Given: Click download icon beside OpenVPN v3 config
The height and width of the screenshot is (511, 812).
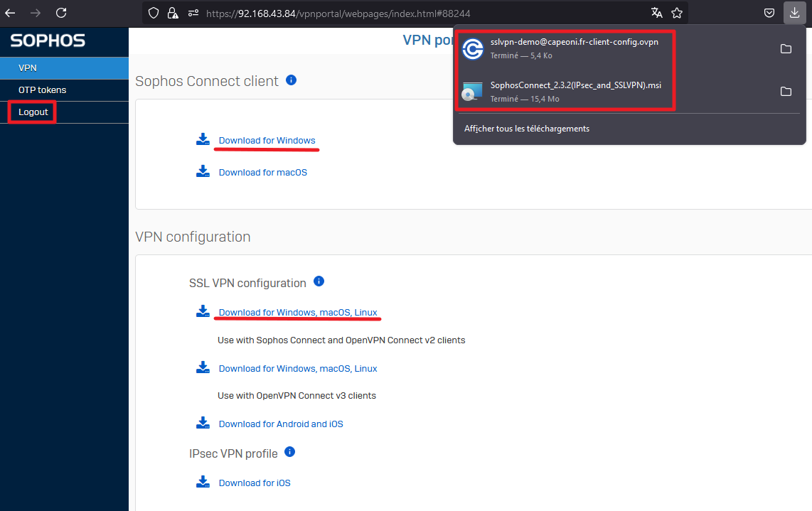Looking at the screenshot, I should [x=203, y=367].
